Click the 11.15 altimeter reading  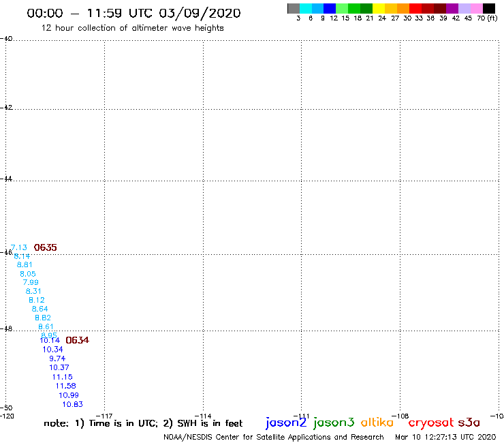63,377
